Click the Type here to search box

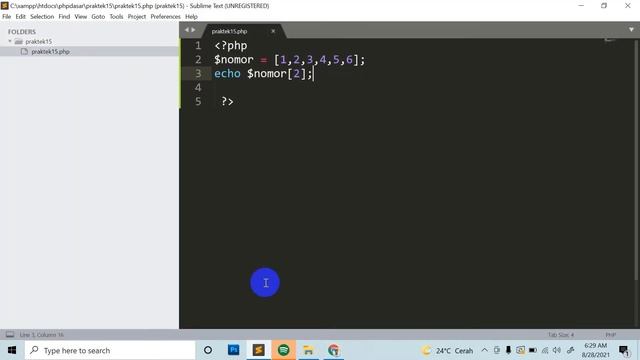[x=110, y=350]
